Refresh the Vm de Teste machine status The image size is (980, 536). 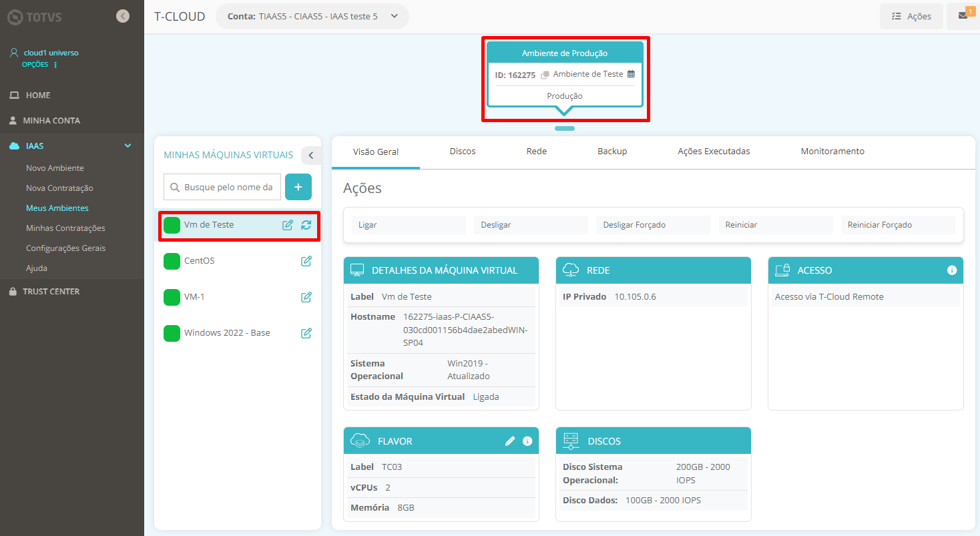click(306, 225)
